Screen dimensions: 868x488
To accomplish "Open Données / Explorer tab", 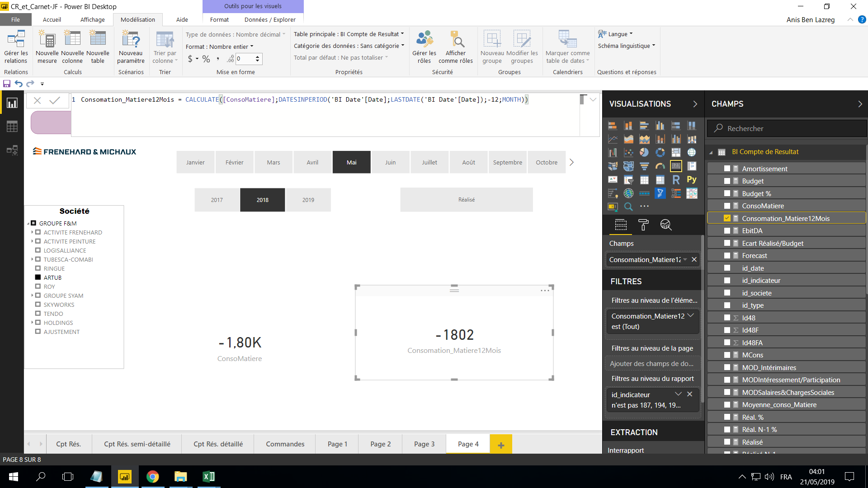I will pyautogui.click(x=270, y=19).
